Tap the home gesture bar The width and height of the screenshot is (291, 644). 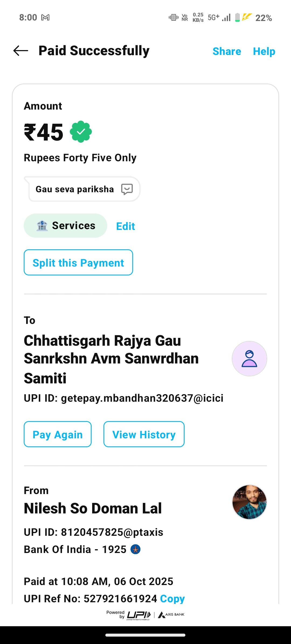[x=145, y=635]
